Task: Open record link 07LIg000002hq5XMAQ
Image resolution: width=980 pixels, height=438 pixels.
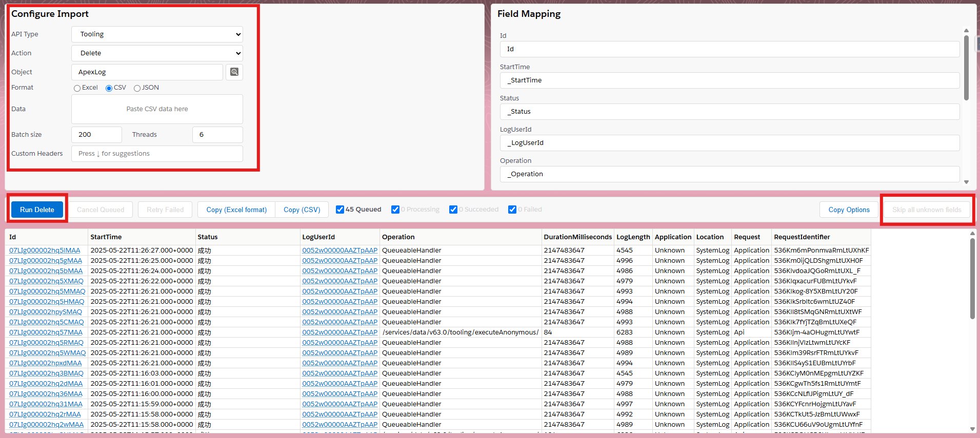Action: pos(46,281)
